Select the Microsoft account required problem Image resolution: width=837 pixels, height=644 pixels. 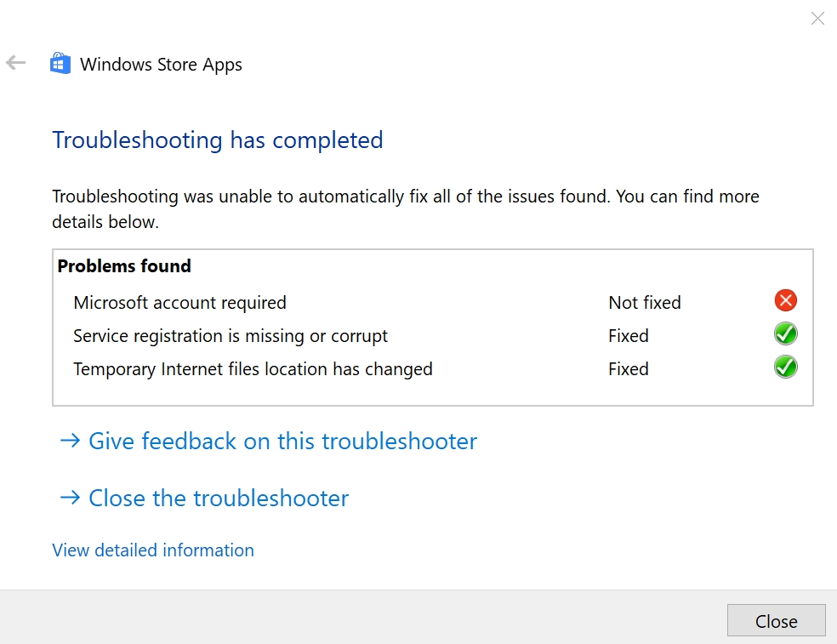pyautogui.click(x=179, y=303)
